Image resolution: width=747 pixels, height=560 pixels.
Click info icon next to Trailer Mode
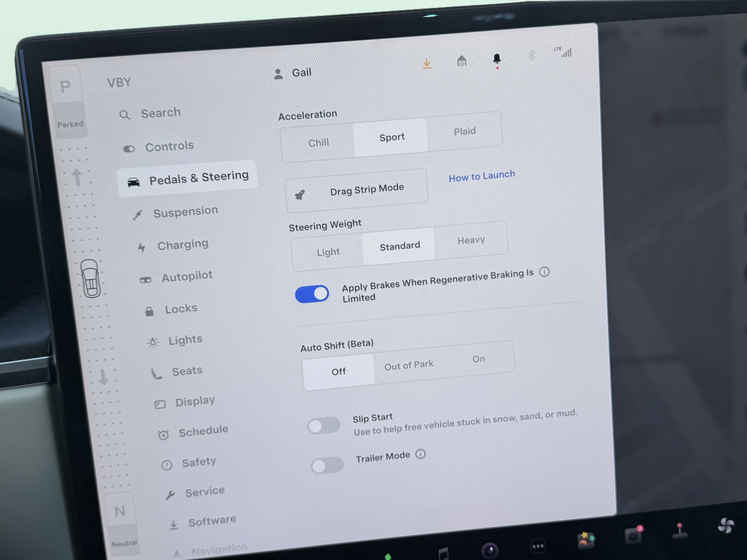pyautogui.click(x=421, y=454)
